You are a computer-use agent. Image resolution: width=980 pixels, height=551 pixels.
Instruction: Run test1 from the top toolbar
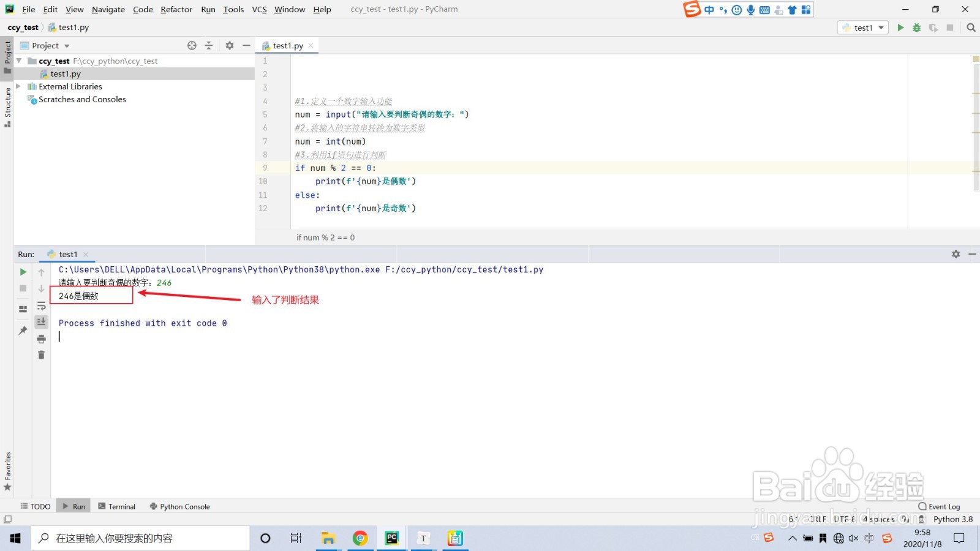pyautogui.click(x=900, y=28)
